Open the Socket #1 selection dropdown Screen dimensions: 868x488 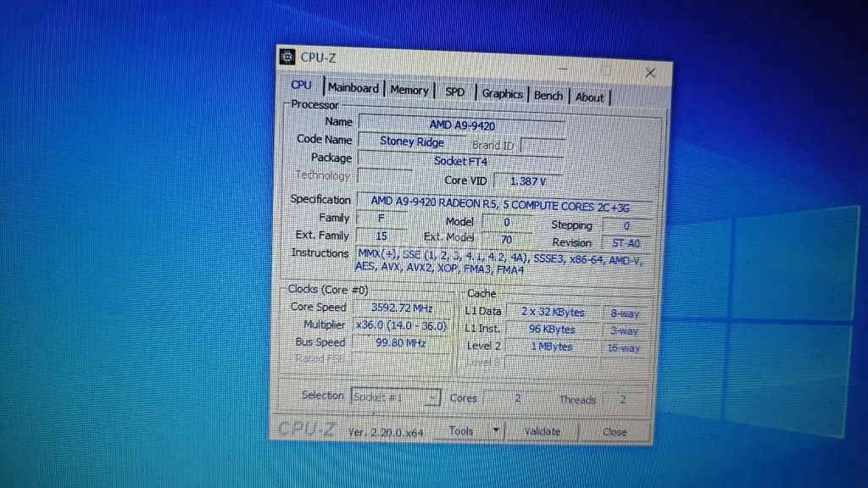click(x=396, y=397)
